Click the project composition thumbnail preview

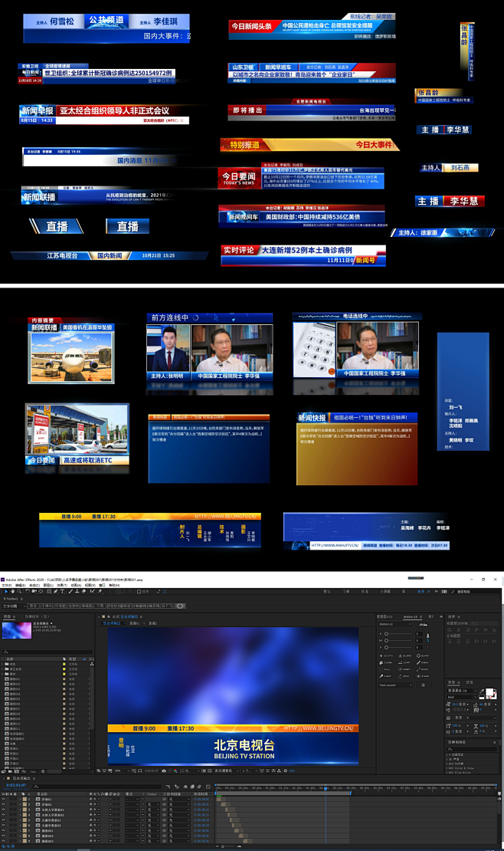pyautogui.click(x=17, y=631)
